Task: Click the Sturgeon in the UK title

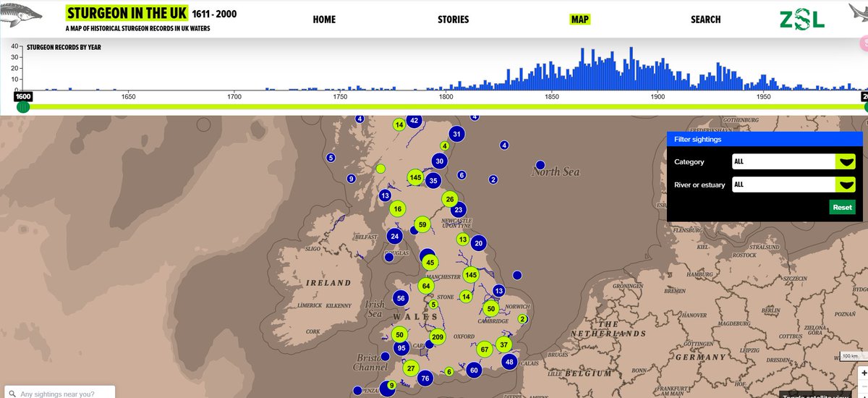Action: pyautogui.click(x=127, y=13)
